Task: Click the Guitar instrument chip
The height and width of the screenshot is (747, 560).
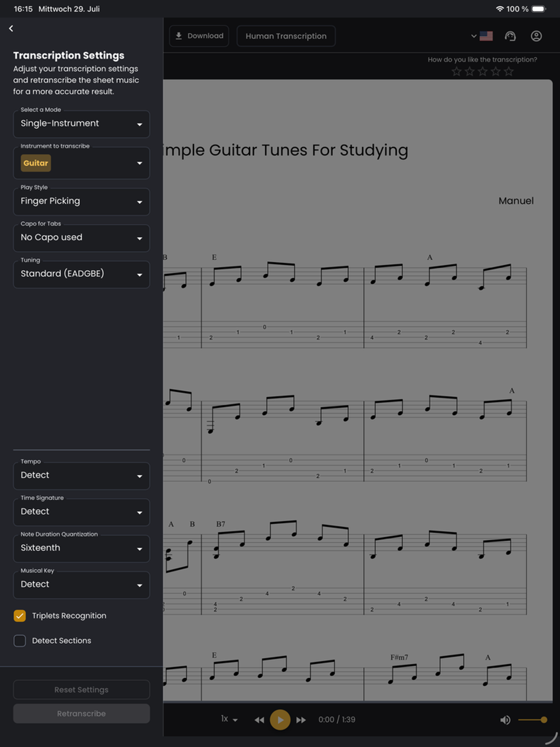Action: tap(36, 163)
